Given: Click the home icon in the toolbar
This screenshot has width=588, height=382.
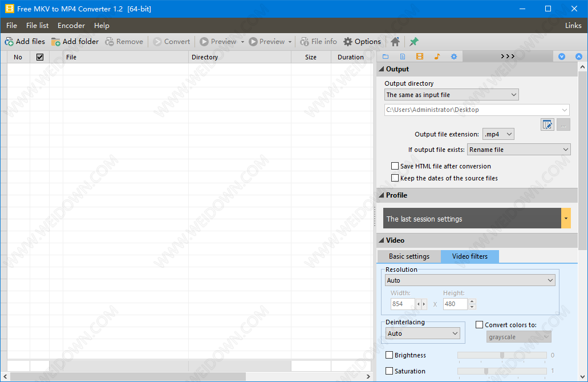Looking at the screenshot, I should (395, 42).
